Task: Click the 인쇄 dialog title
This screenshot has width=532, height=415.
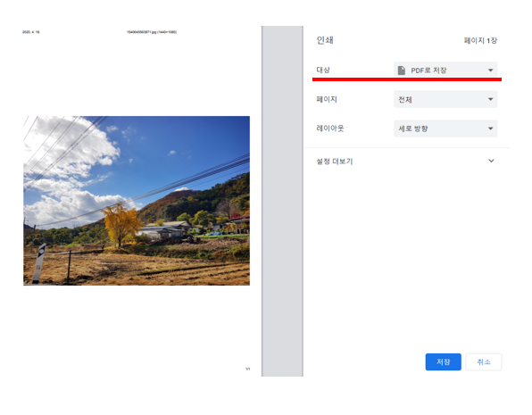Action: 325,40
